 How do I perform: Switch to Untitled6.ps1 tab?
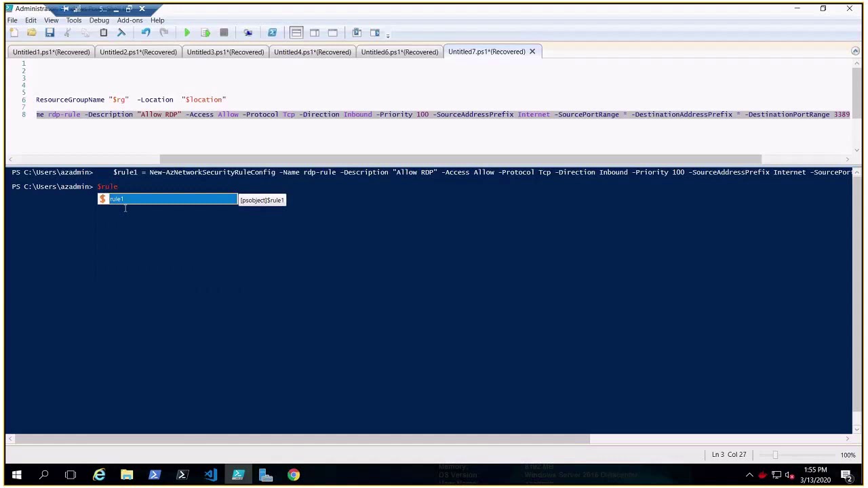(399, 52)
